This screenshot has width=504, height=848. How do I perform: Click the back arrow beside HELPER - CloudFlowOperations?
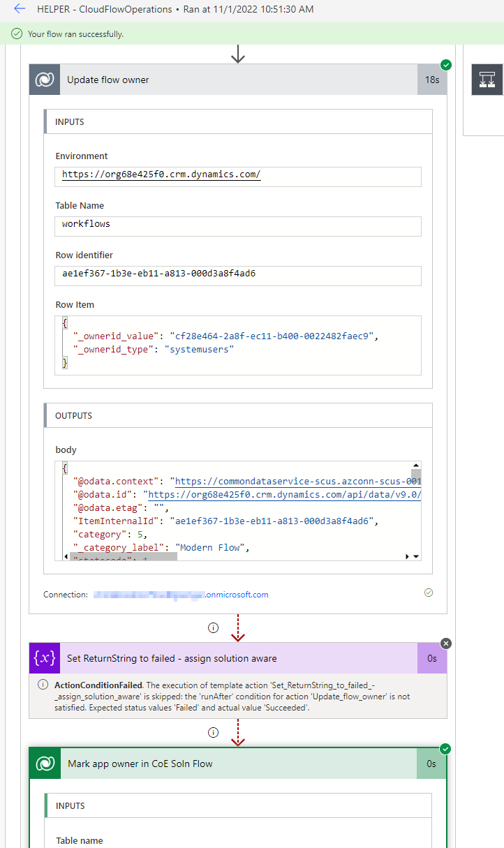tap(19, 10)
